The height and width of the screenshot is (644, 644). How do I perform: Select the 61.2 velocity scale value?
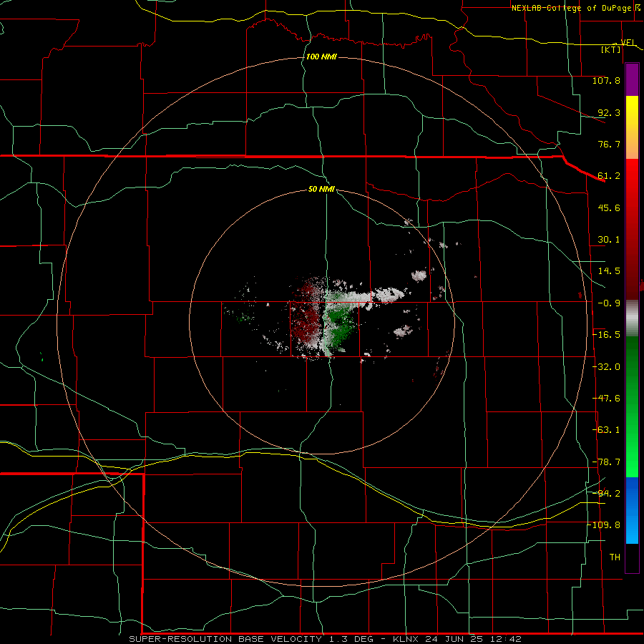point(609,176)
